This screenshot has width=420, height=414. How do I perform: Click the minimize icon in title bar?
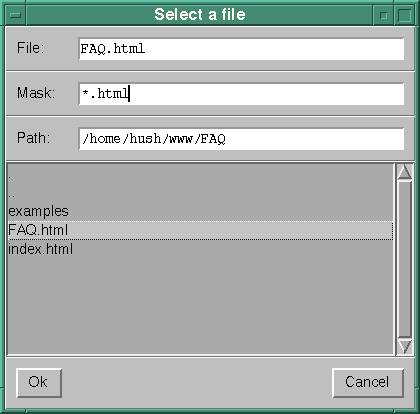[x=383, y=15]
